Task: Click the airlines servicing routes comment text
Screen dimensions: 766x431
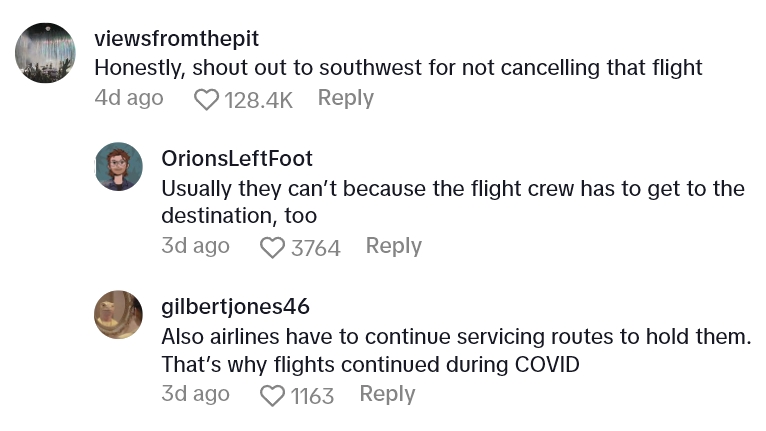Action: point(455,350)
